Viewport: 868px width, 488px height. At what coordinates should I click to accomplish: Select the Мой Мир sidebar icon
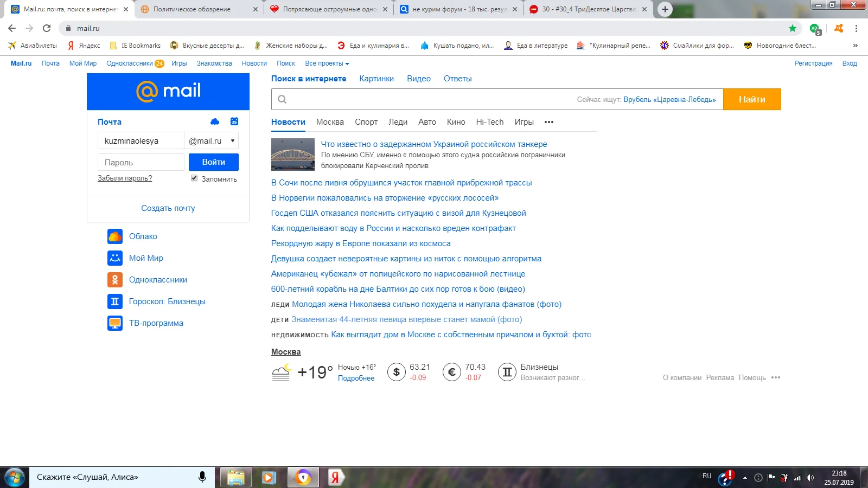point(115,258)
